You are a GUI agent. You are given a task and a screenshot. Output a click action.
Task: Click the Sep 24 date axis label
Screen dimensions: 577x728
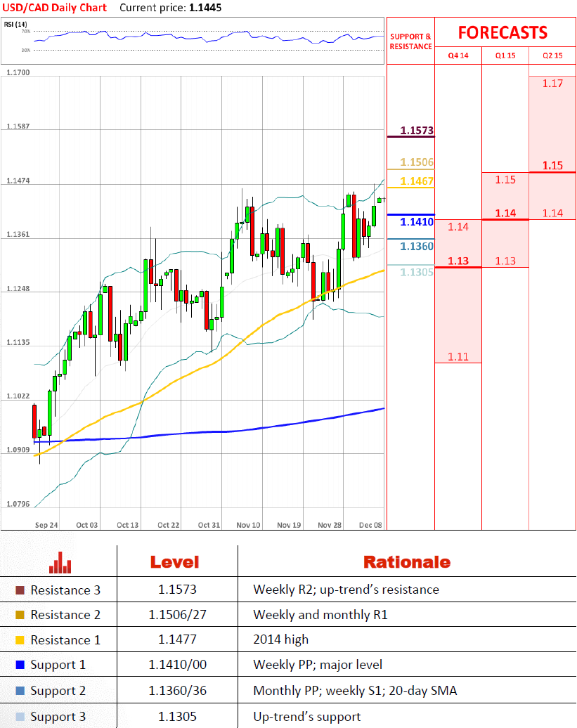pyautogui.click(x=46, y=525)
